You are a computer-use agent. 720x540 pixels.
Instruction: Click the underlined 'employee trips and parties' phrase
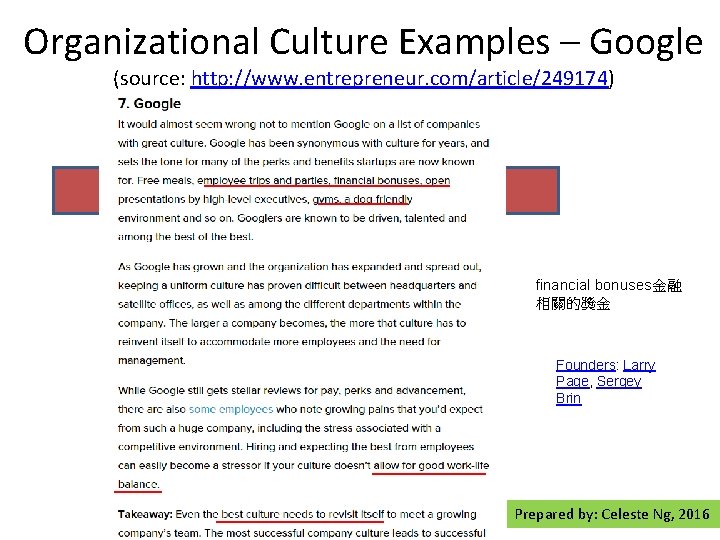pos(263,180)
